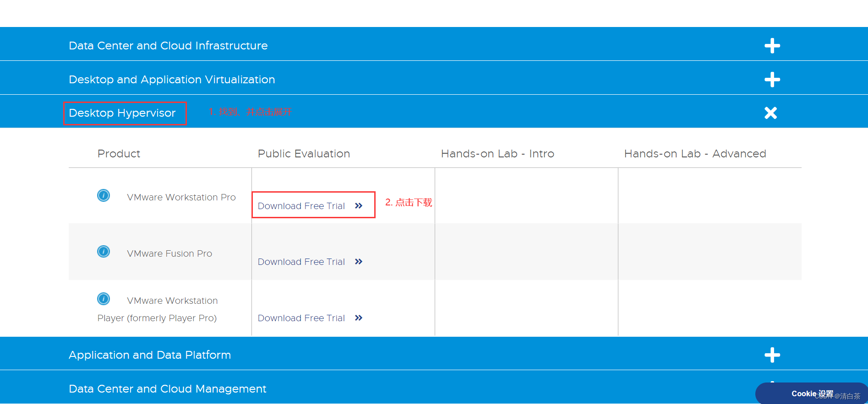
Task: Click info icon for VMware Fusion Pro
Action: click(104, 252)
